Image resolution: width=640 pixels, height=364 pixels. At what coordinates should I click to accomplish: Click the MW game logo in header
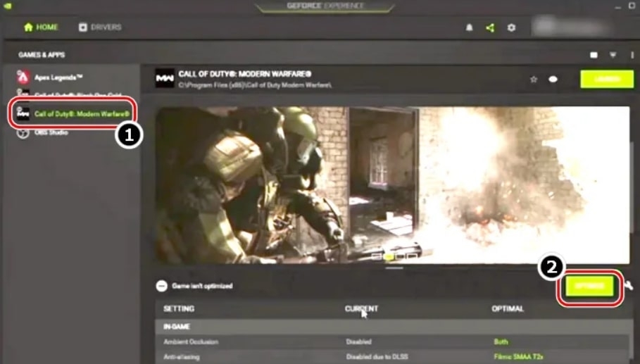[165, 78]
